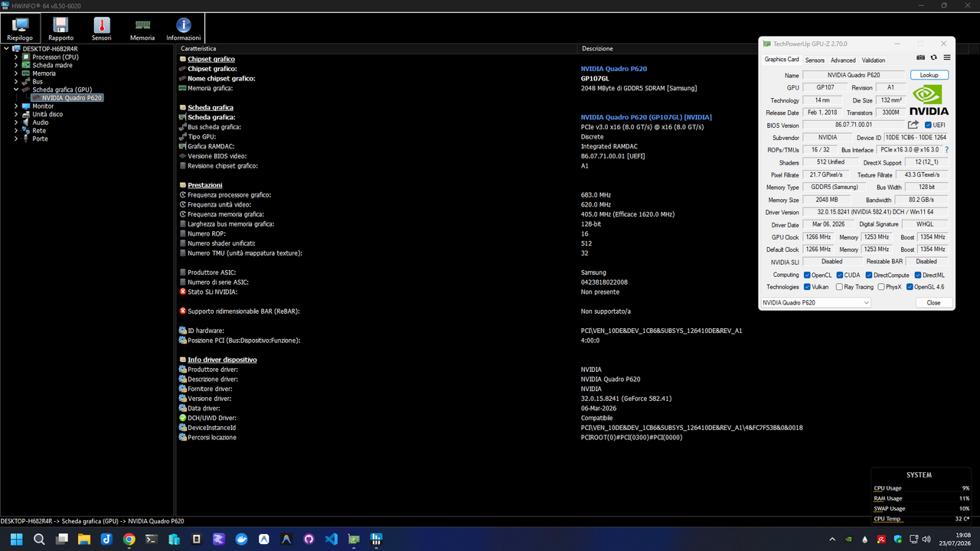This screenshot has width=980, height=551.
Task: Select the Memoria tree item
Action: coord(44,73)
